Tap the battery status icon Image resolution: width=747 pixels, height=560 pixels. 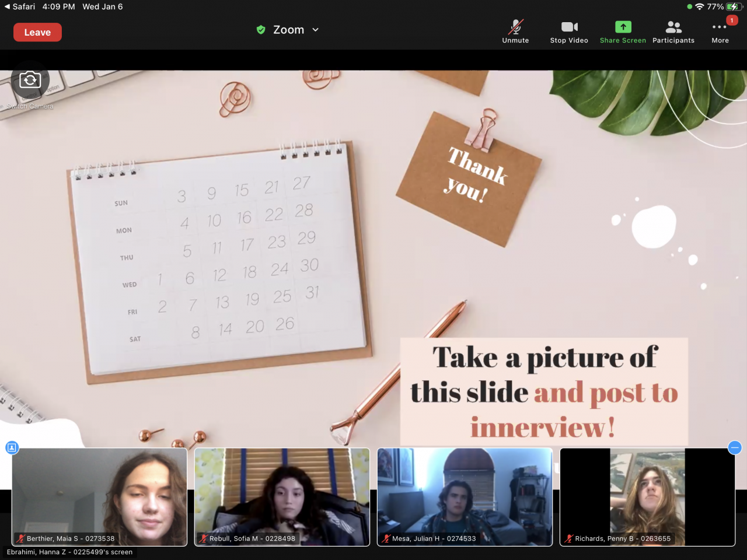[734, 6]
